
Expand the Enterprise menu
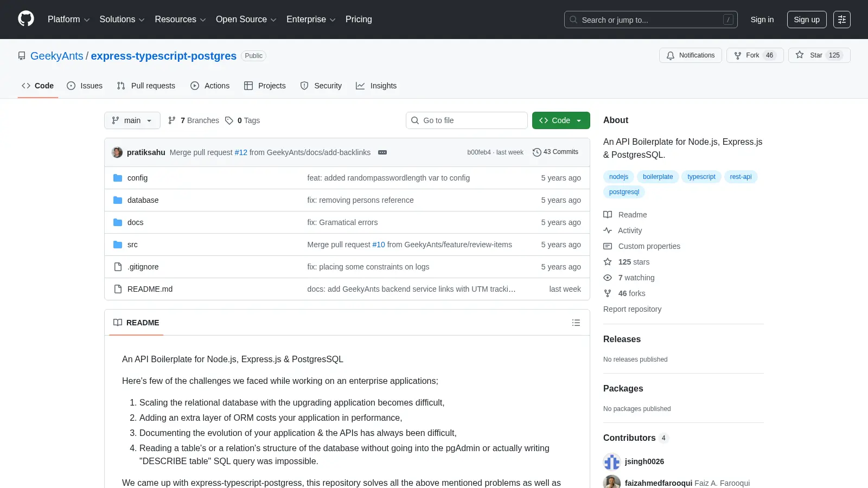[311, 20]
